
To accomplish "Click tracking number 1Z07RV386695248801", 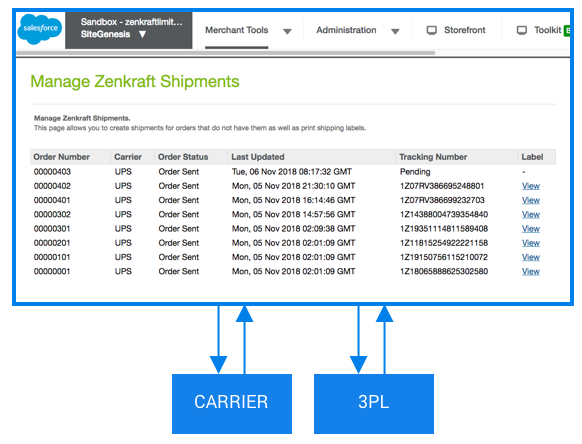I will [x=442, y=186].
